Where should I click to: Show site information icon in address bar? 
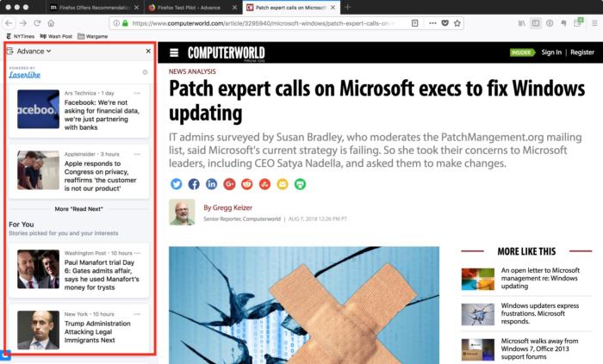[x=116, y=23]
